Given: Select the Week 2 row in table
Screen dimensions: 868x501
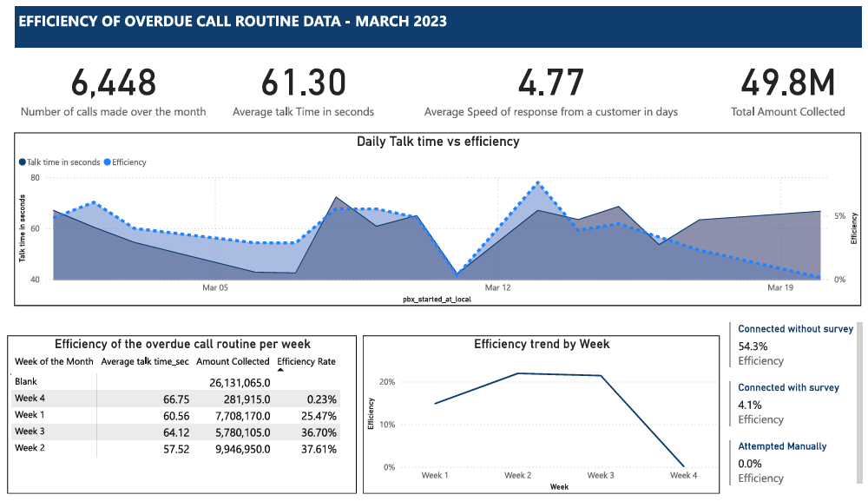Looking at the screenshot, I should [x=174, y=449].
